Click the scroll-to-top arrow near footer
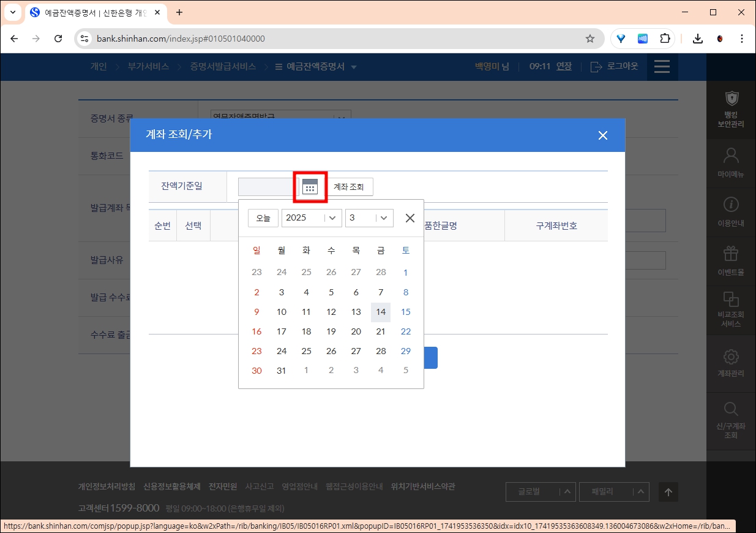 click(668, 492)
